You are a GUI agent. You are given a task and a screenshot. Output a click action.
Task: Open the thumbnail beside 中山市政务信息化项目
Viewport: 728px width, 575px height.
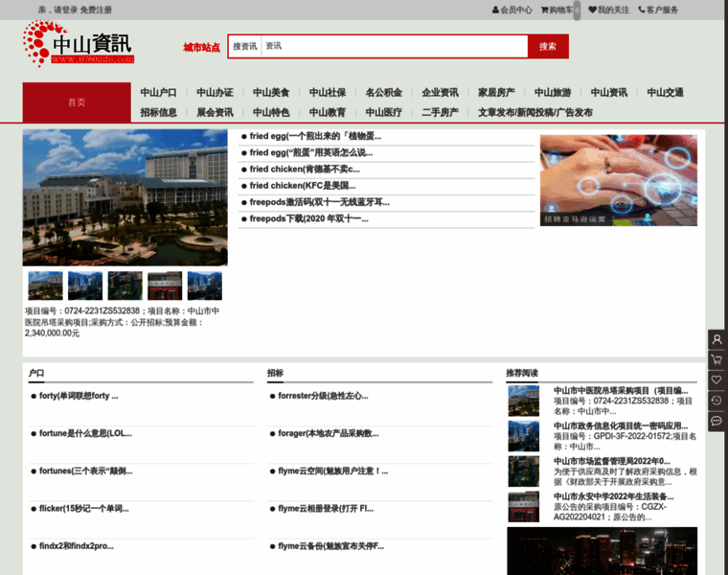click(523, 436)
